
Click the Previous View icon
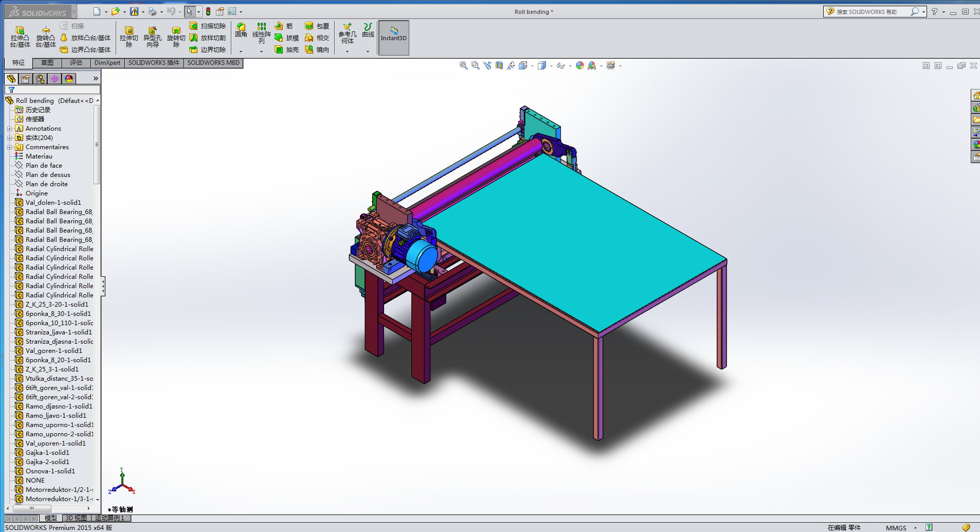[x=487, y=65]
